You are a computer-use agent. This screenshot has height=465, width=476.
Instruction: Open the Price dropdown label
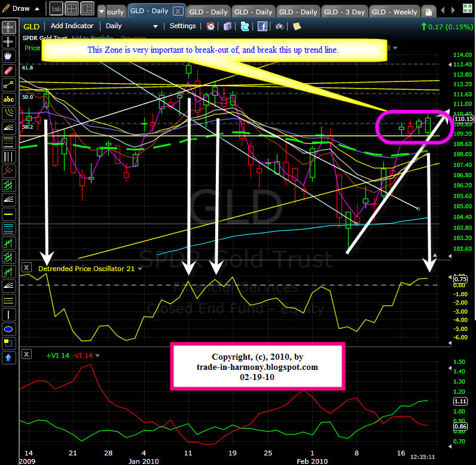coord(32,48)
